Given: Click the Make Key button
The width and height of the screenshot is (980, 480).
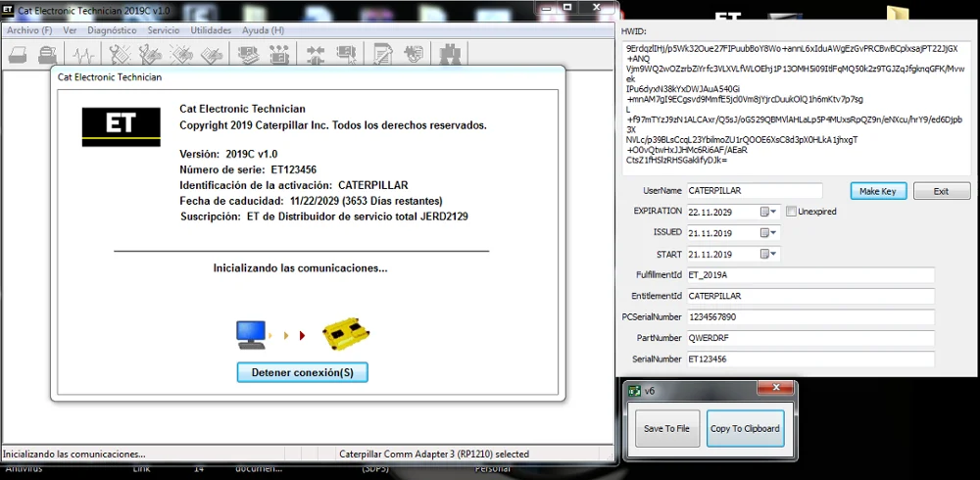Looking at the screenshot, I should tap(878, 191).
